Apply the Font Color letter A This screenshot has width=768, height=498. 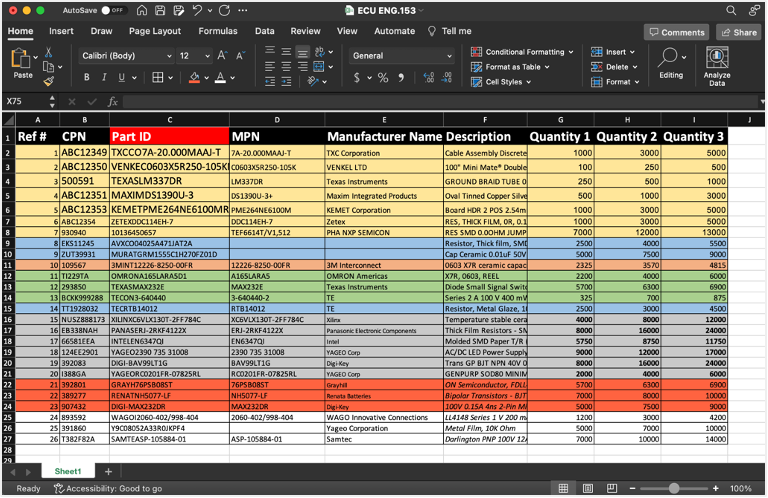(x=220, y=77)
